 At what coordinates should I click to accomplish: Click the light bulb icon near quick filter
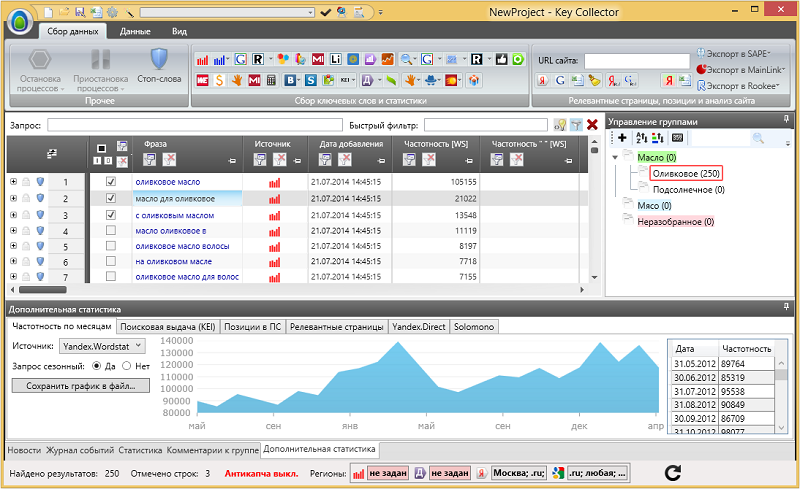pos(560,125)
